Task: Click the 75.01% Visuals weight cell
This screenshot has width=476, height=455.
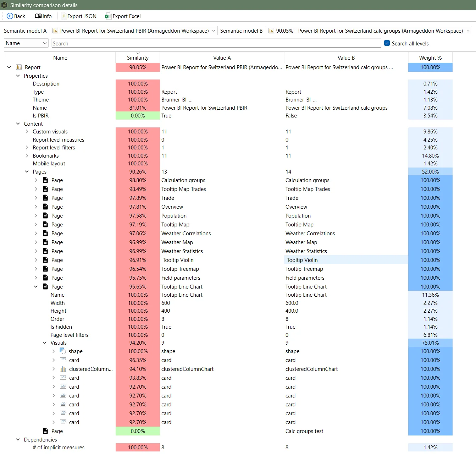Action: click(x=430, y=342)
